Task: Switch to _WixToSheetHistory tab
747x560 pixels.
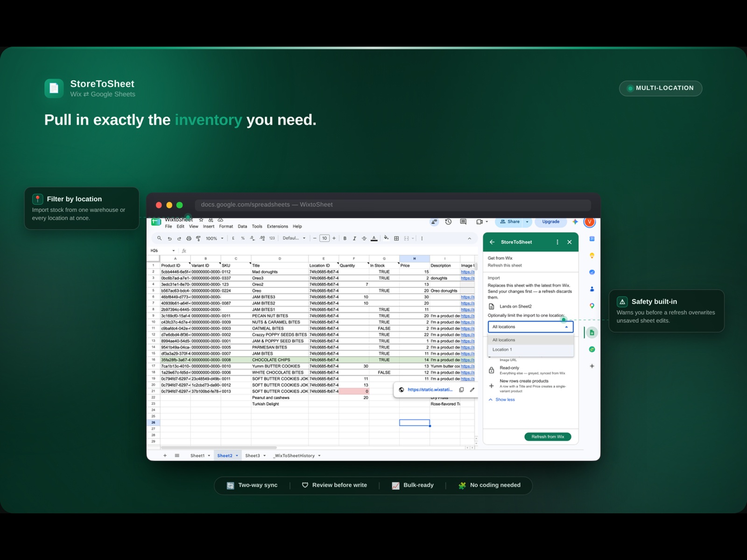Action: pos(295,455)
